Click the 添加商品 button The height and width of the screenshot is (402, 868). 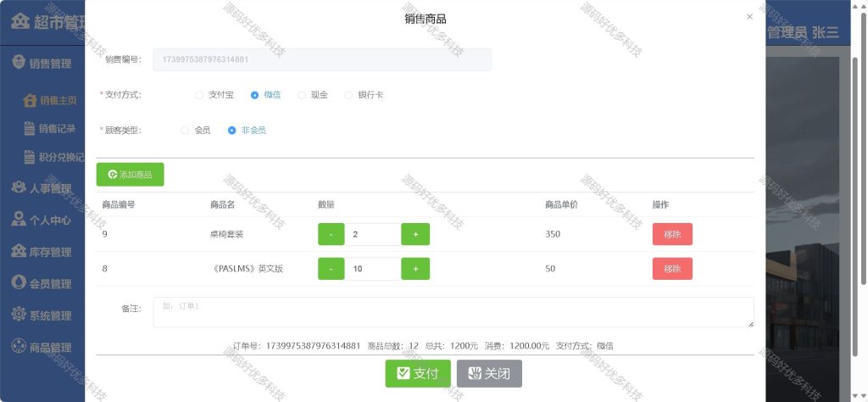130,175
